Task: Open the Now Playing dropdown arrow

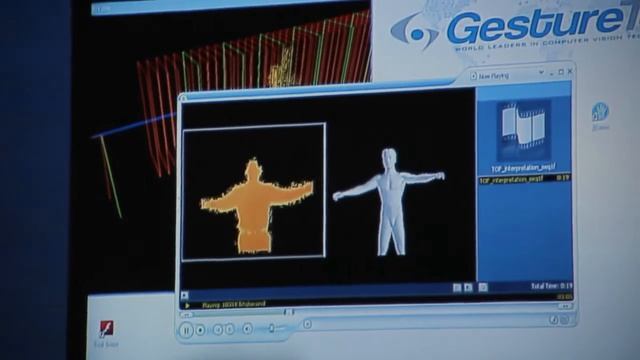Action: [x=541, y=73]
